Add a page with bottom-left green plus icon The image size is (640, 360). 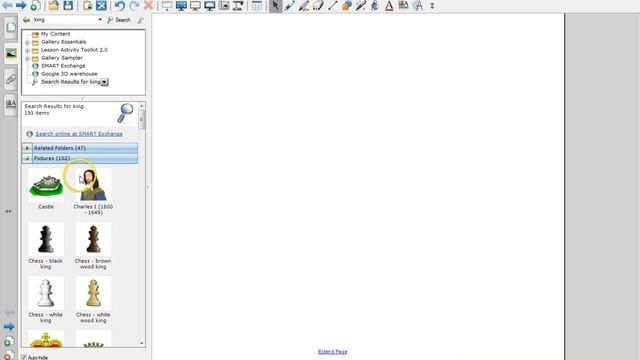click(9, 342)
